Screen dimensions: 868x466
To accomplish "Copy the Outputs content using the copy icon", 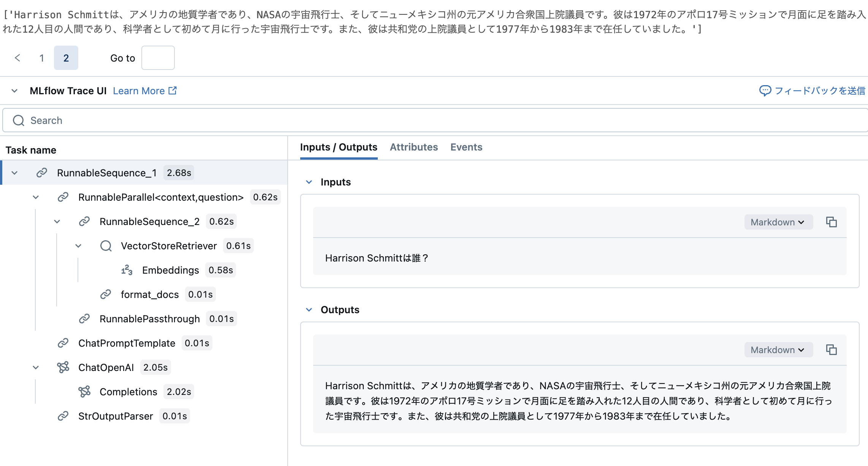I will (832, 350).
